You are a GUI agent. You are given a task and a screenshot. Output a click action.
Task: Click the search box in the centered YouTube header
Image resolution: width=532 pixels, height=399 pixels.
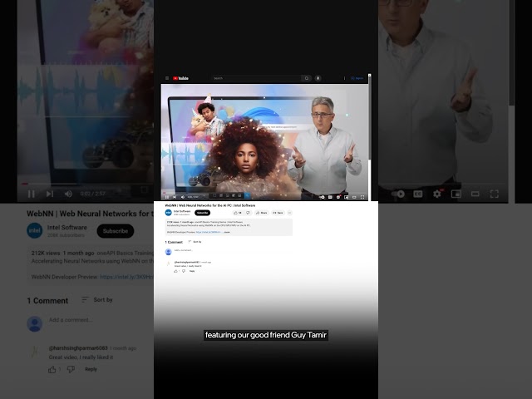coord(256,78)
